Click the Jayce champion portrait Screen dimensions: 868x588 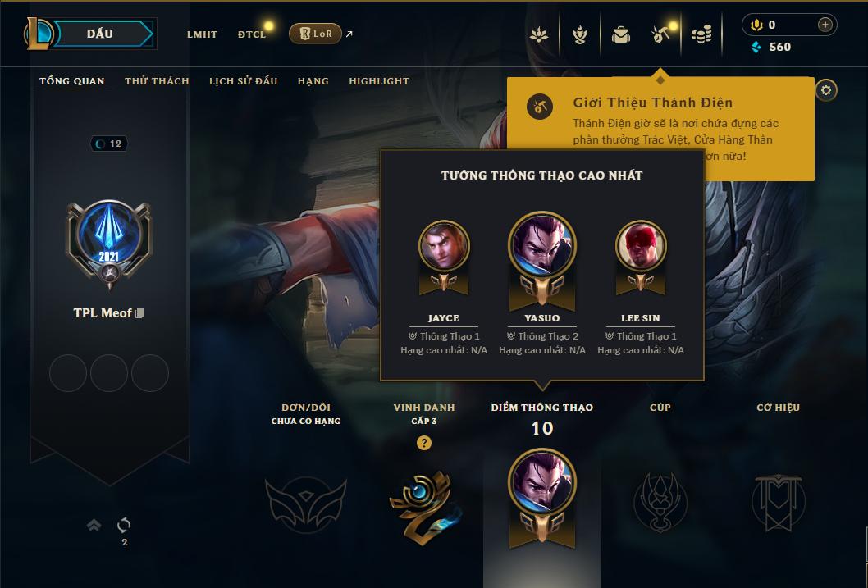443,246
